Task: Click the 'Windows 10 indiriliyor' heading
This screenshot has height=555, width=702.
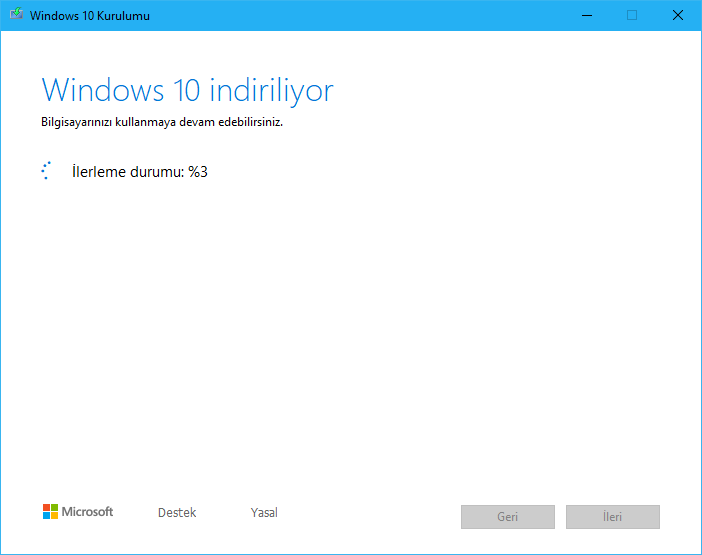Action: coord(187,90)
